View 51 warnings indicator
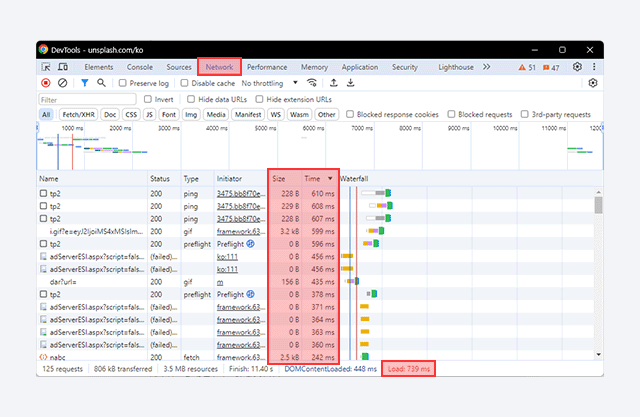This screenshot has width=640, height=417. [527, 67]
